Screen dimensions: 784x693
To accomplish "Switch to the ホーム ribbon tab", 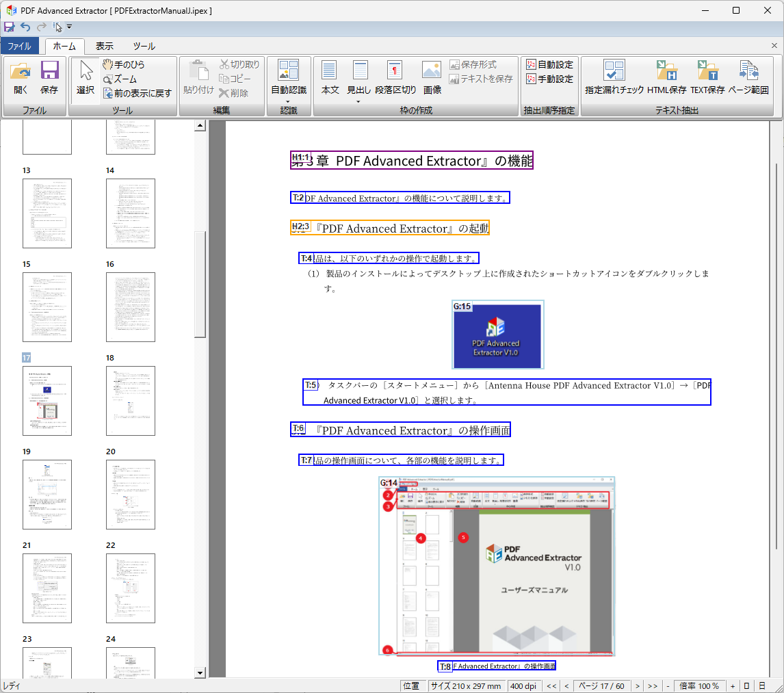I will click(64, 46).
